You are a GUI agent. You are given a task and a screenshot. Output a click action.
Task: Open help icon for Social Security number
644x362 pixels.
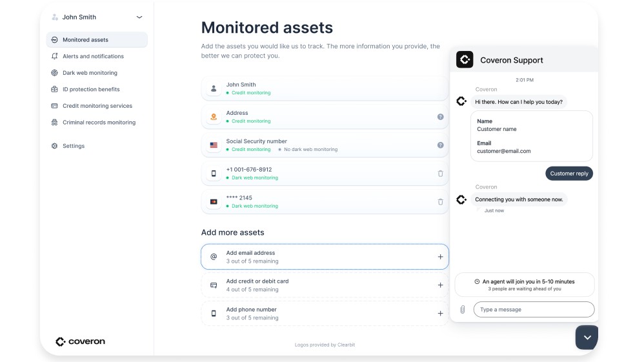point(440,145)
